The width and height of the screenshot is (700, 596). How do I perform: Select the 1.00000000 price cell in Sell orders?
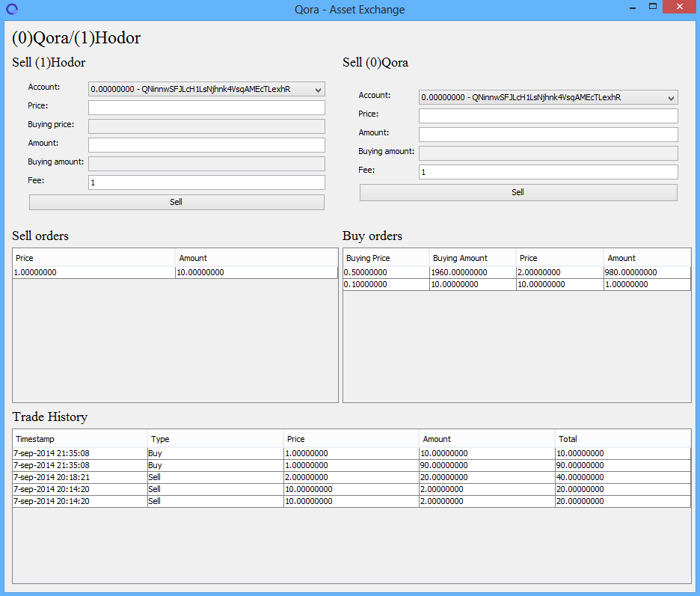click(93, 272)
